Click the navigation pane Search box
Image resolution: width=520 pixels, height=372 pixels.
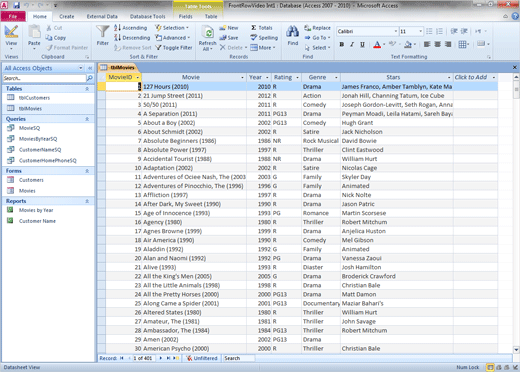click(44, 78)
